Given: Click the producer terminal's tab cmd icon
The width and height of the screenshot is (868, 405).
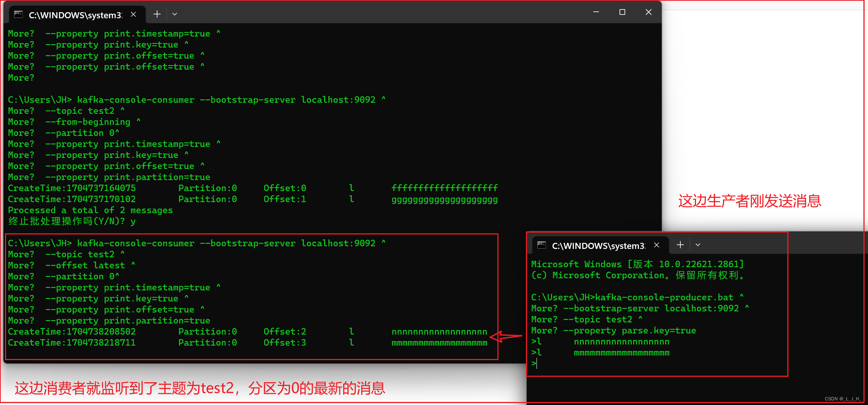Looking at the screenshot, I should pos(542,245).
